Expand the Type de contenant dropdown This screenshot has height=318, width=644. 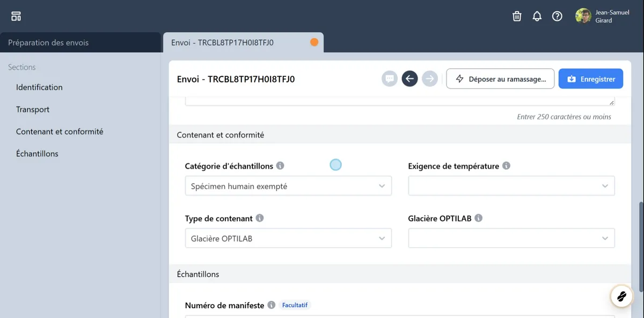(288, 238)
